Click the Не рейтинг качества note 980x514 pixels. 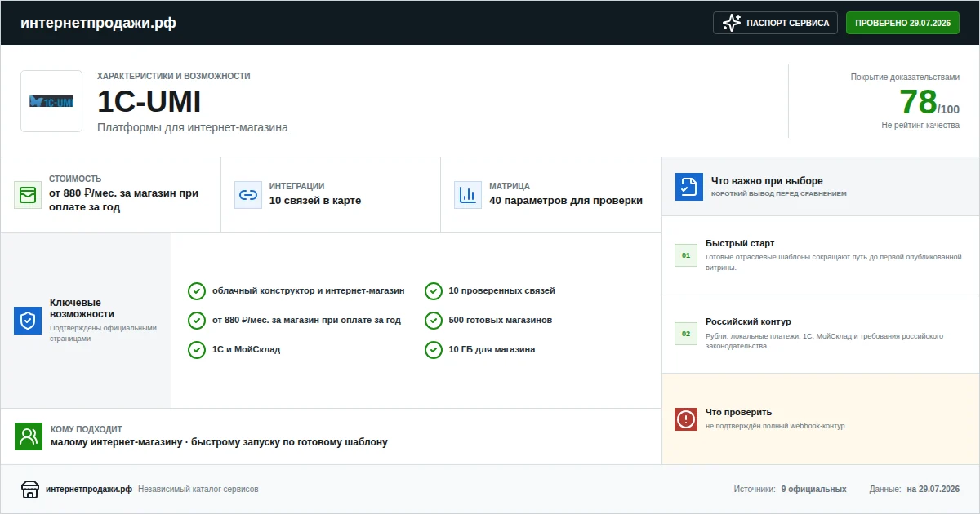920,126
